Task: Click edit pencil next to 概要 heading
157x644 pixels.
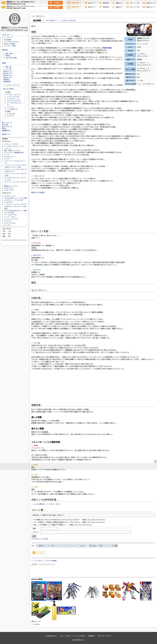Action: click(x=37, y=32)
